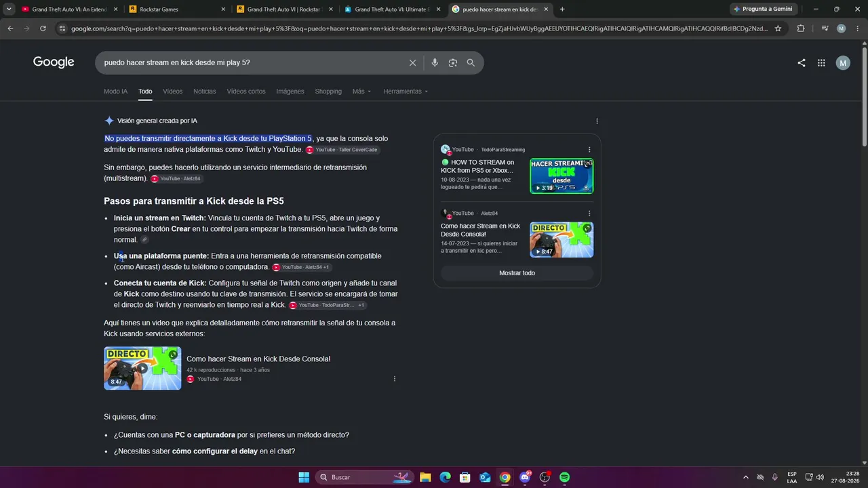The height and width of the screenshot is (488, 868).
Task: Open the HACER STREAM KICK thumbnail 3:19
Action: coord(561,176)
